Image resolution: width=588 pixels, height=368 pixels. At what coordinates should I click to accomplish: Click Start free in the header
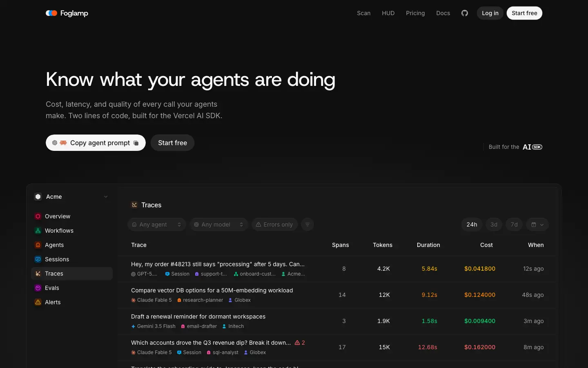coord(524,13)
